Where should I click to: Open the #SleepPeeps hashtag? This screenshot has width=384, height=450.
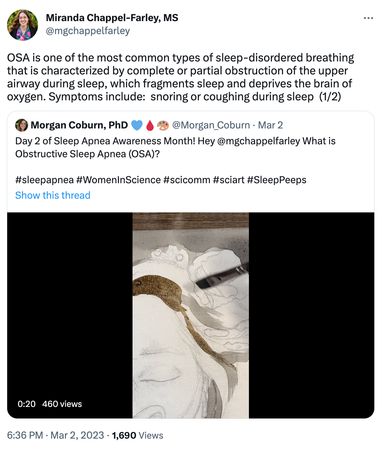pos(277,180)
